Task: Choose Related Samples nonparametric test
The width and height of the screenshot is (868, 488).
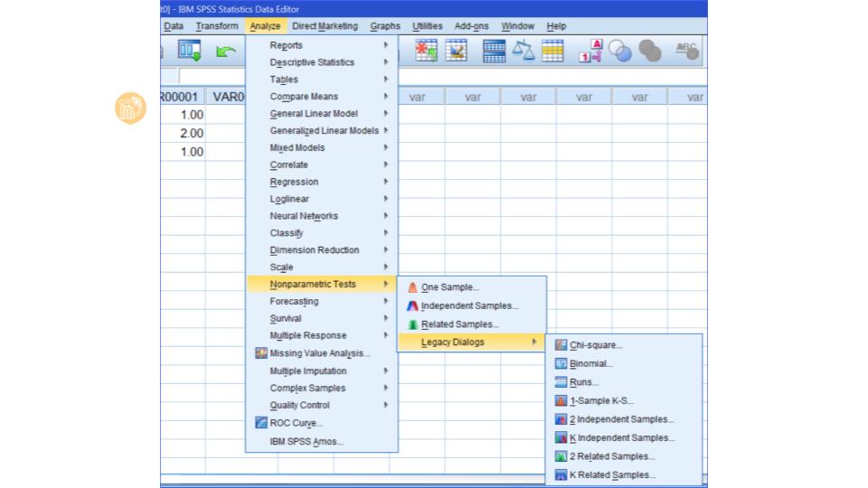Action: (472, 324)
